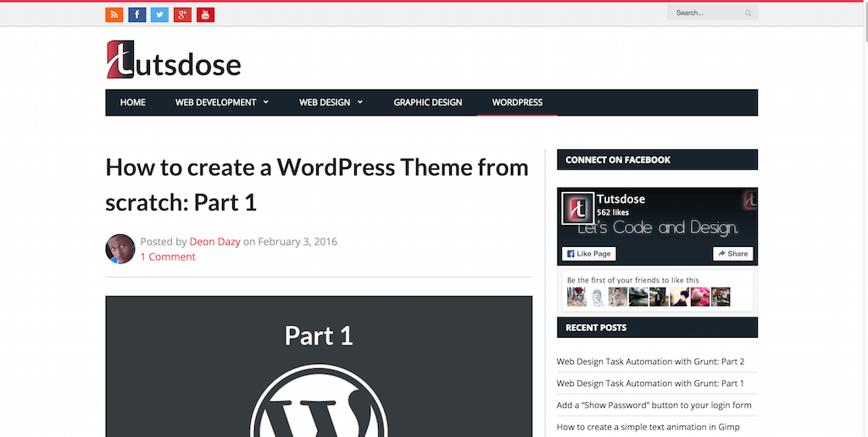Click the Tutsdose site logo
Screen dimensions: 868x437
(x=173, y=59)
